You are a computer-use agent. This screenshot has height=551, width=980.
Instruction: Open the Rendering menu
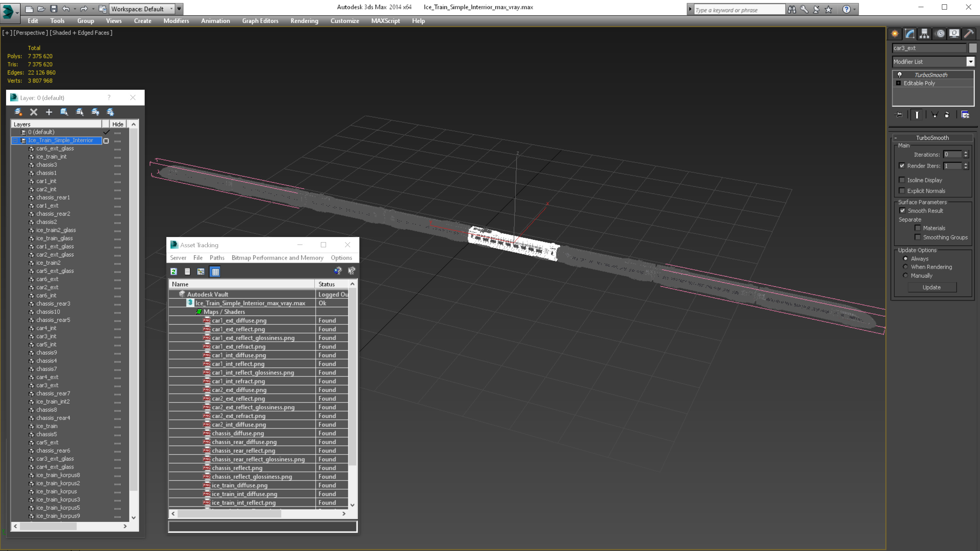tap(304, 21)
